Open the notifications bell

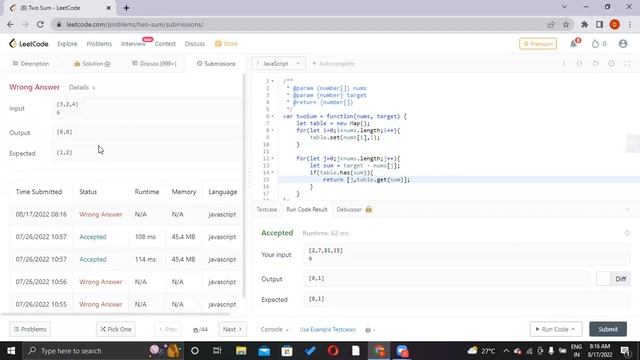pyautogui.click(x=573, y=44)
